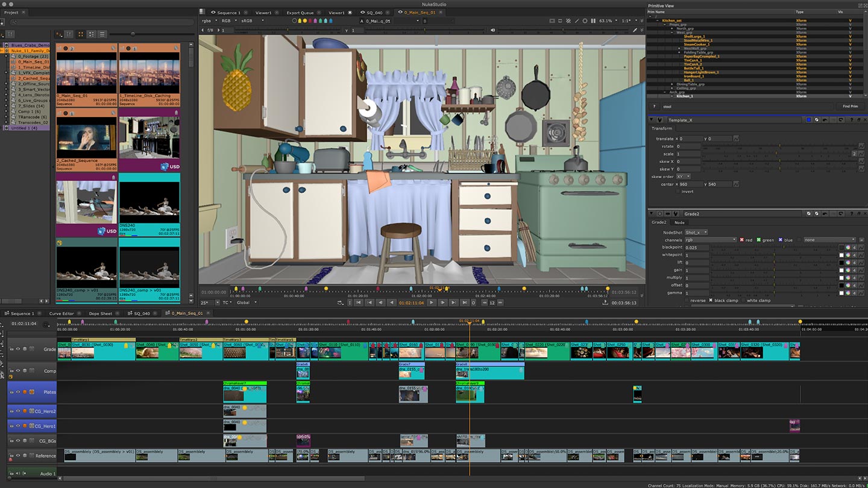This screenshot has height=488, width=868.
Task: Collapse the Template_X properties panel arrow
Action: [651, 120]
